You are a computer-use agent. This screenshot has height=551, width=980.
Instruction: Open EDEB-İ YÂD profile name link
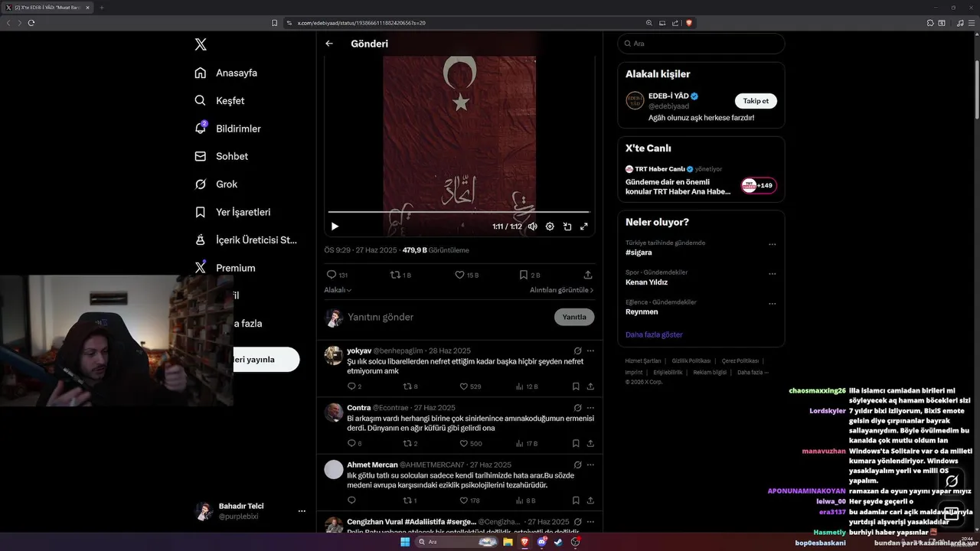(x=668, y=96)
